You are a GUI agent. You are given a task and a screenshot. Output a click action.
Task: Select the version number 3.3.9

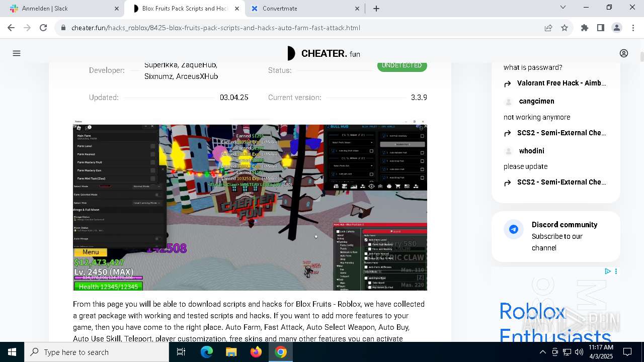coord(419,98)
